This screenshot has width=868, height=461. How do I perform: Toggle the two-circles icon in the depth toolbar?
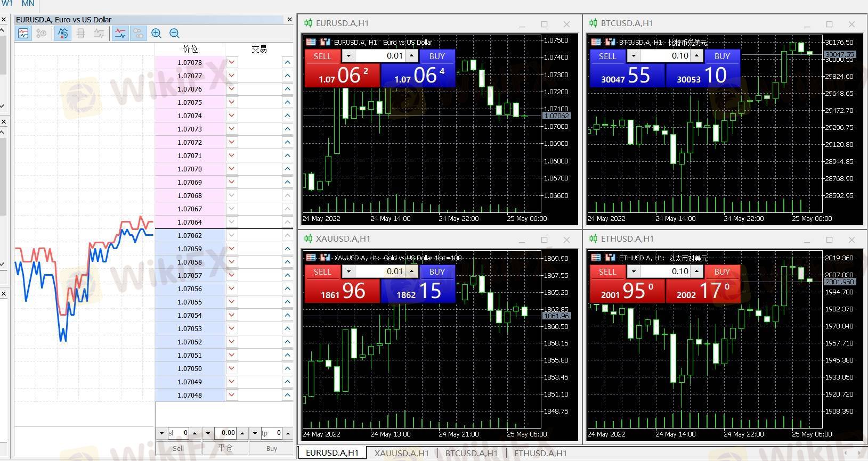pyautogui.click(x=139, y=34)
